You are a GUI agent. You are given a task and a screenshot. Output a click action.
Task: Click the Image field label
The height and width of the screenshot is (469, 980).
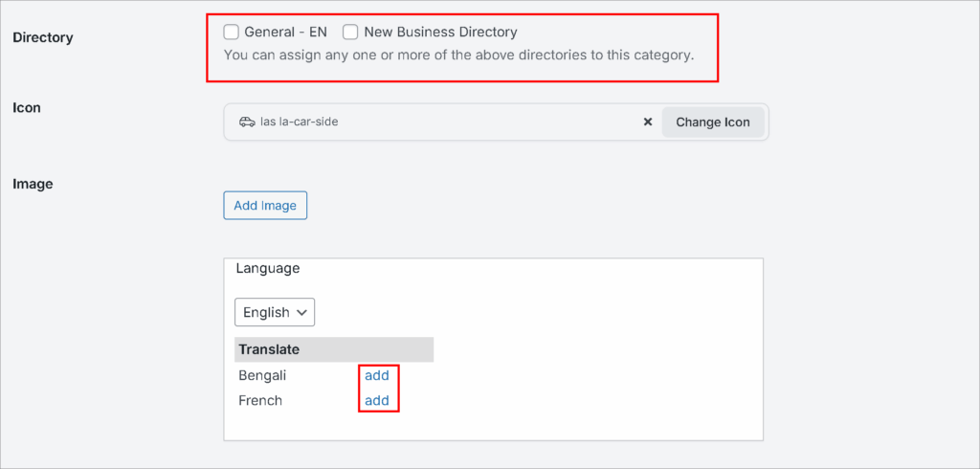click(33, 184)
